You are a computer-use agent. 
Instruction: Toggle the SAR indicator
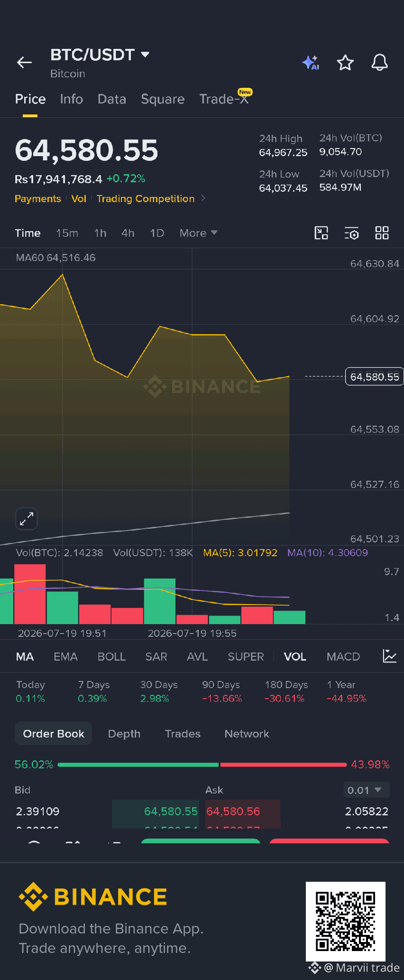pos(156,656)
